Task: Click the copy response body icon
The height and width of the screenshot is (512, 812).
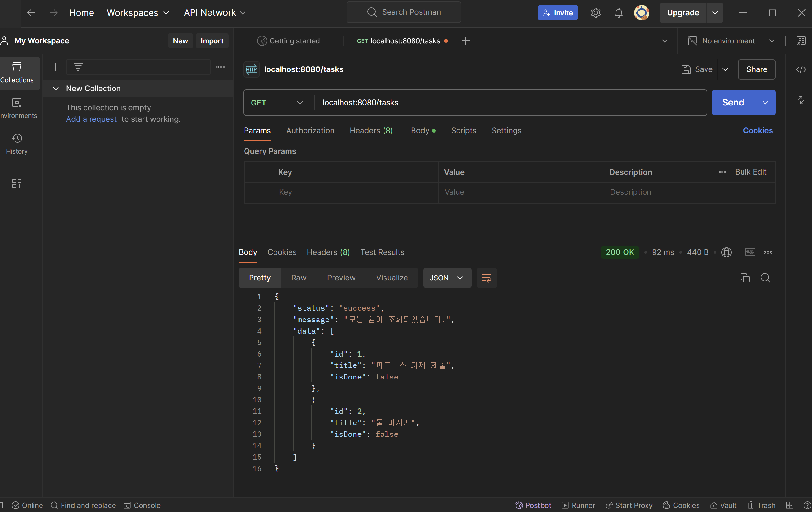Action: click(744, 278)
